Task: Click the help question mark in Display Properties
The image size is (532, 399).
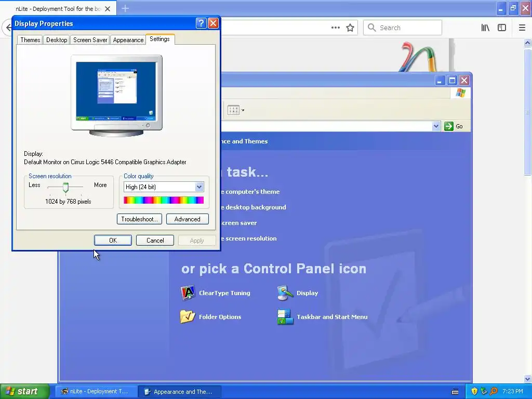Action: coord(201,23)
